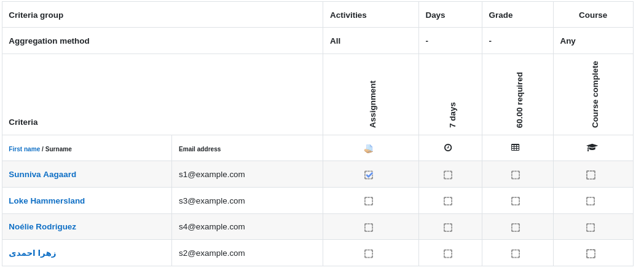Tick Noélie Rodriguez's 7 days checkbox

[448, 228]
